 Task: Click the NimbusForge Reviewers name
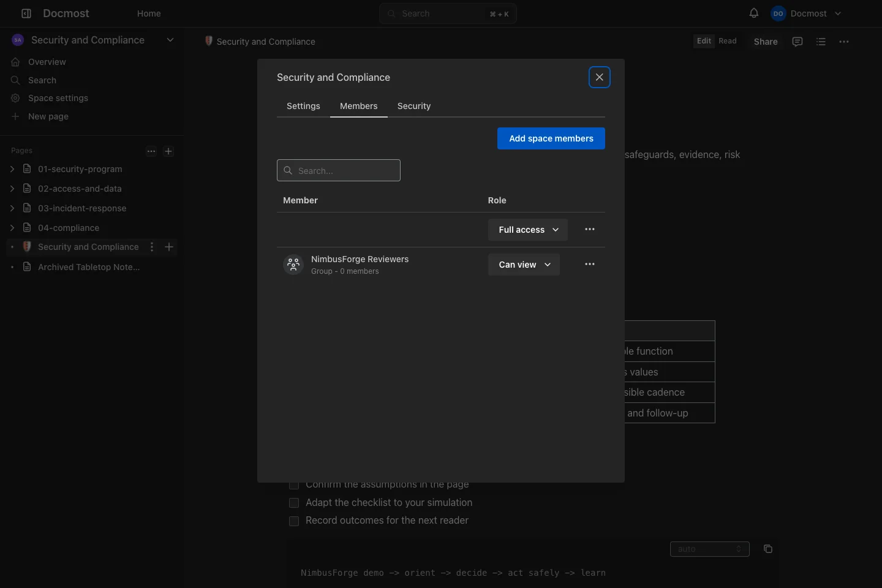[360, 259]
